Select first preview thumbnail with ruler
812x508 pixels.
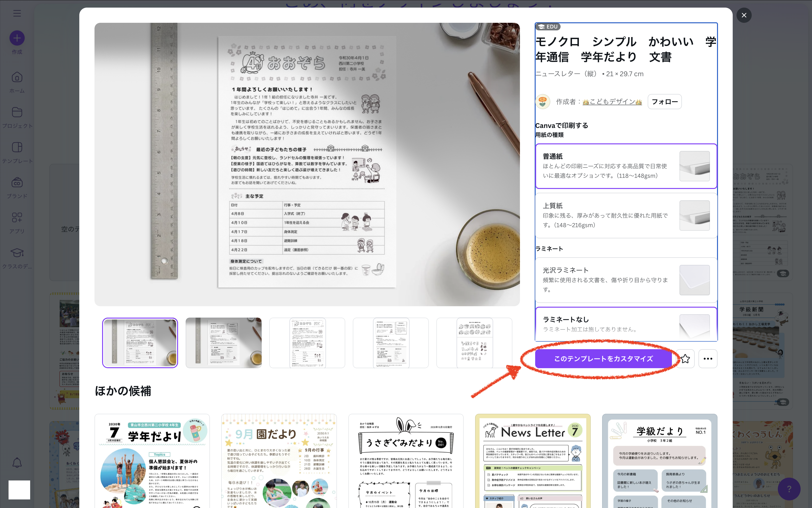click(x=140, y=343)
